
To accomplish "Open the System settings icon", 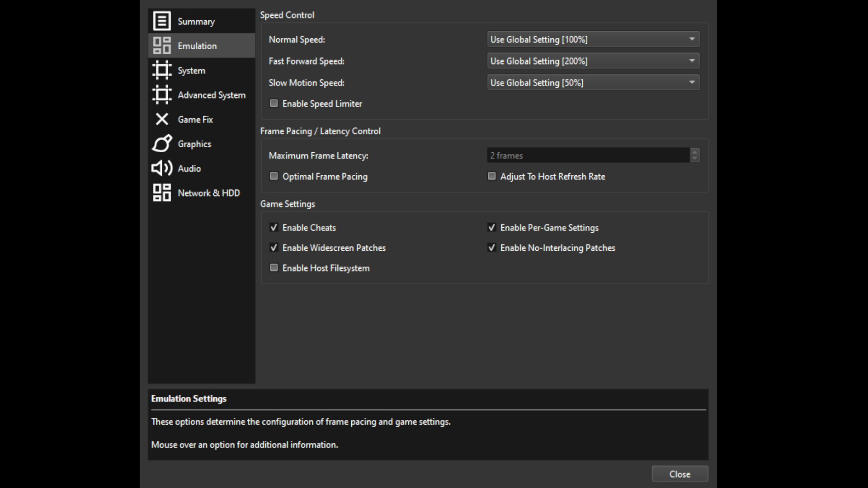I will (x=161, y=70).
